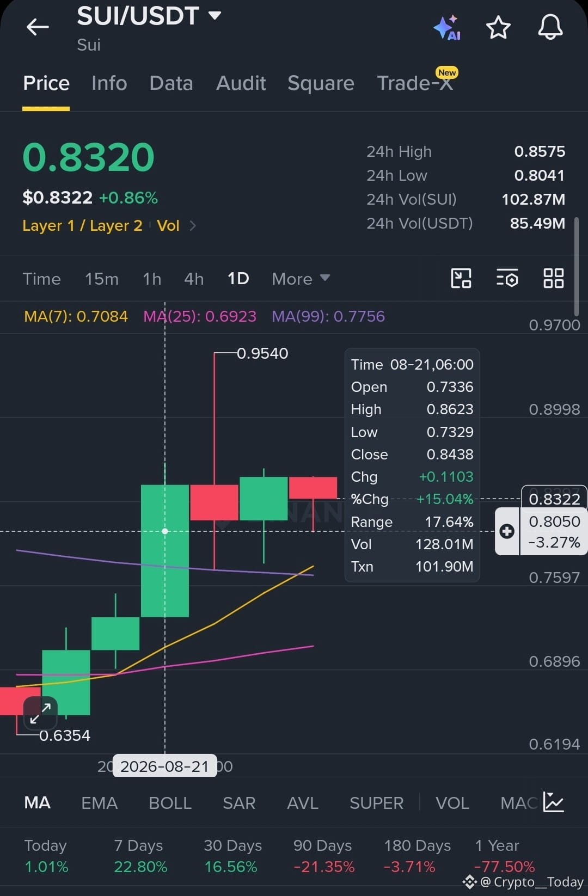Tap the MA(7): 0.7084 label
The image size is (588, 896).
click(x=76, y=316)
